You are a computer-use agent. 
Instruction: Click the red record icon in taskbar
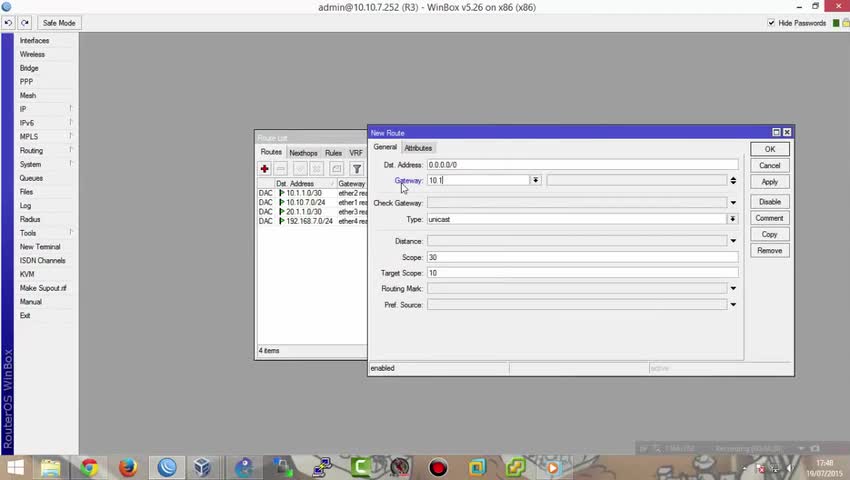[438, 467]
